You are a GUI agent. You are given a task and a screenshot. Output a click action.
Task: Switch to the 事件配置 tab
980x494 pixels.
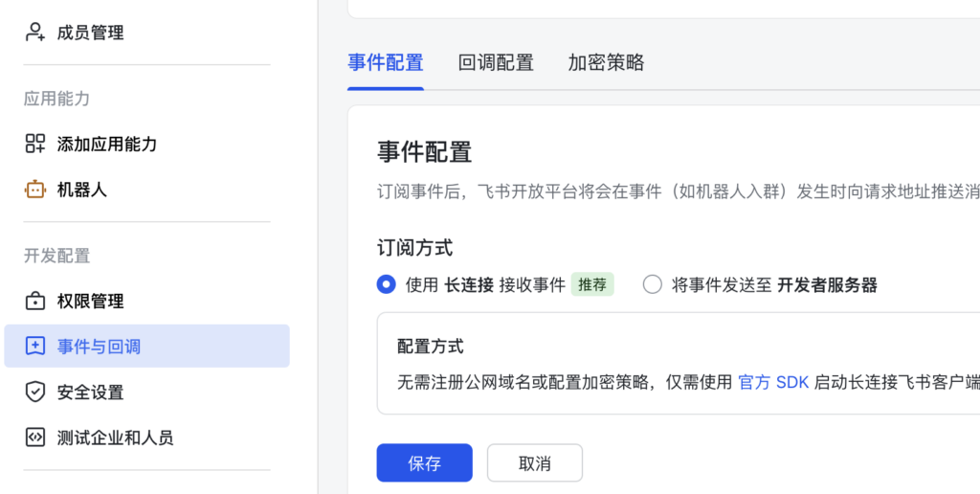[385, 63]
